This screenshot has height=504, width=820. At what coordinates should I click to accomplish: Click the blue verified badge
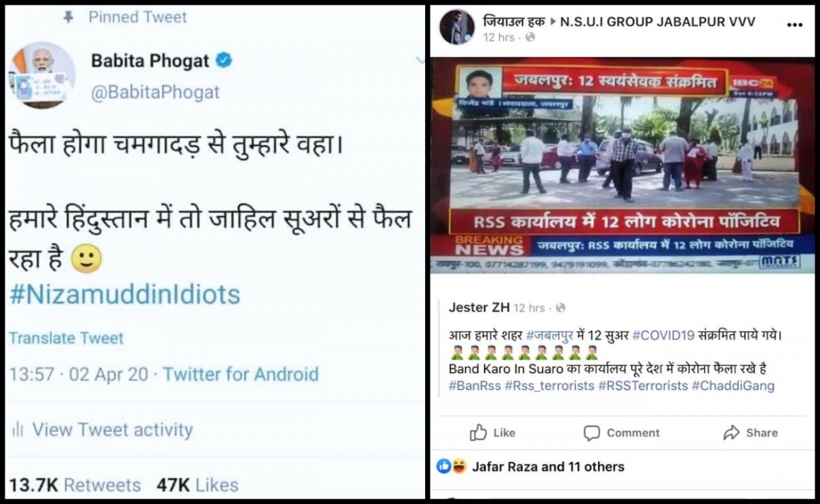[x=224, y=61]
